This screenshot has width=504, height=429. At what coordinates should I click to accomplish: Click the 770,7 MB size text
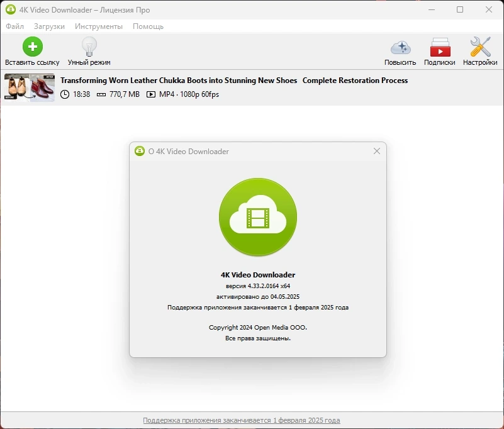click(125, 94)
